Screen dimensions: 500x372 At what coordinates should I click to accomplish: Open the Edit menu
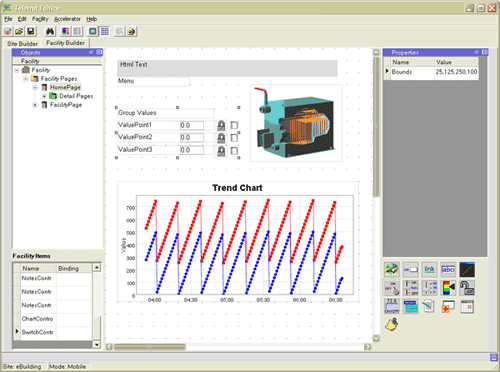coord(22,19)
